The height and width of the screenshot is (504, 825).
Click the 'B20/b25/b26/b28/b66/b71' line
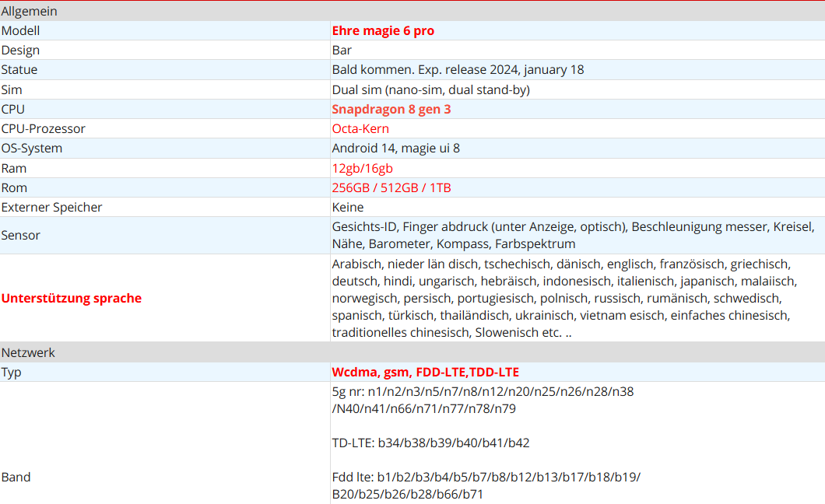tap(408, 494)
